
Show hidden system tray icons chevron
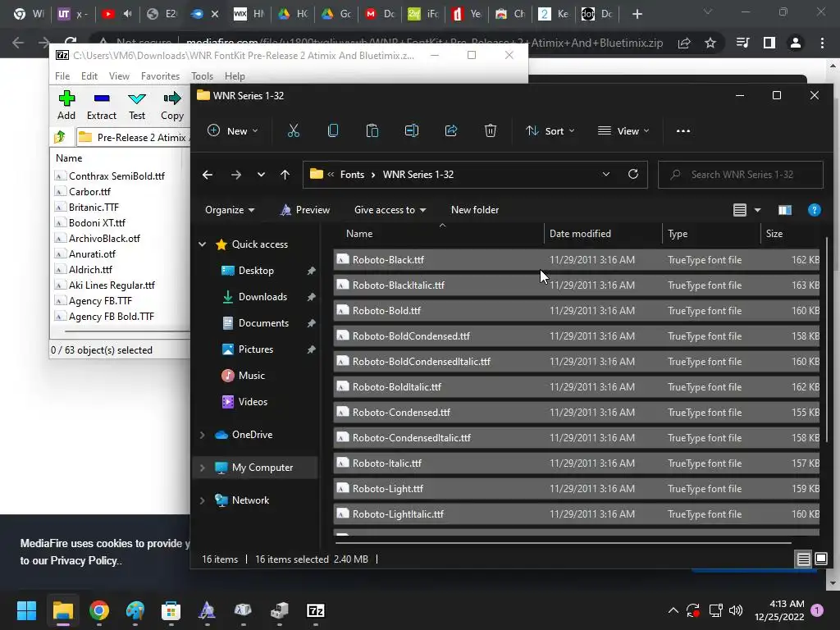point(673,610)
